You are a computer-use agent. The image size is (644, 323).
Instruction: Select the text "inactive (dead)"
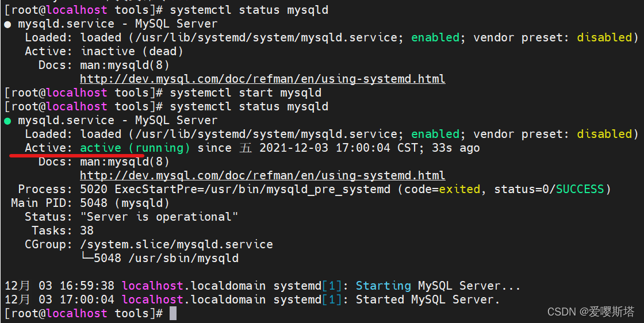pyautogui.click(x=132, y=51)
